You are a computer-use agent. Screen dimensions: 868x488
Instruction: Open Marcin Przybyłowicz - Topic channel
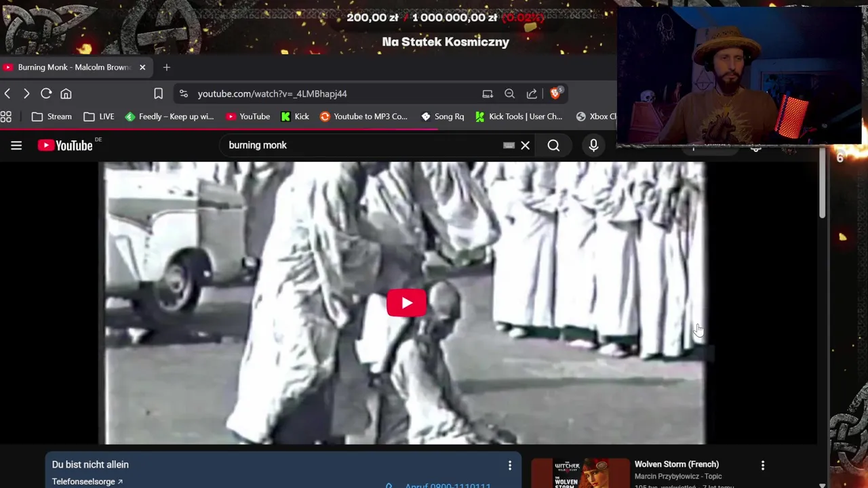pos(678,476)
